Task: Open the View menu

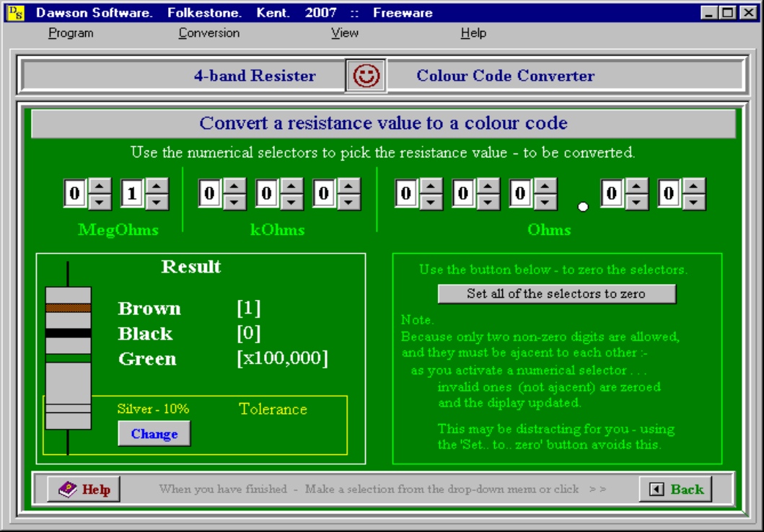Action: tap(345, 33)
